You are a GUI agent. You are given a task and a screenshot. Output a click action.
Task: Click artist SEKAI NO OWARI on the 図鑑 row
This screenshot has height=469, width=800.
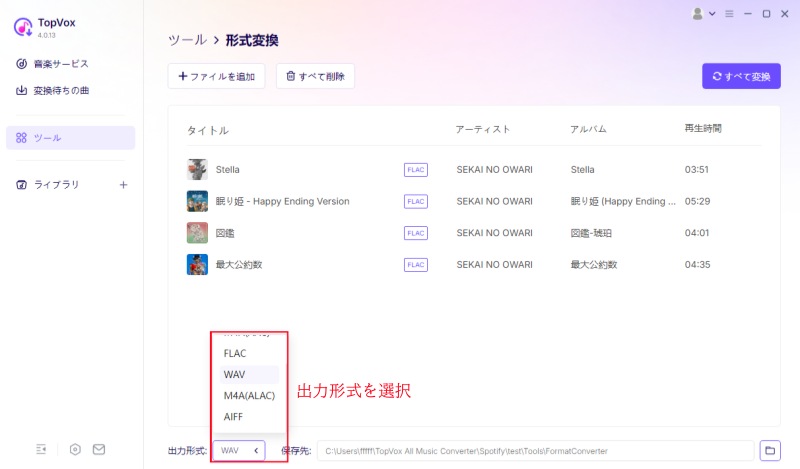coord(494,233)
